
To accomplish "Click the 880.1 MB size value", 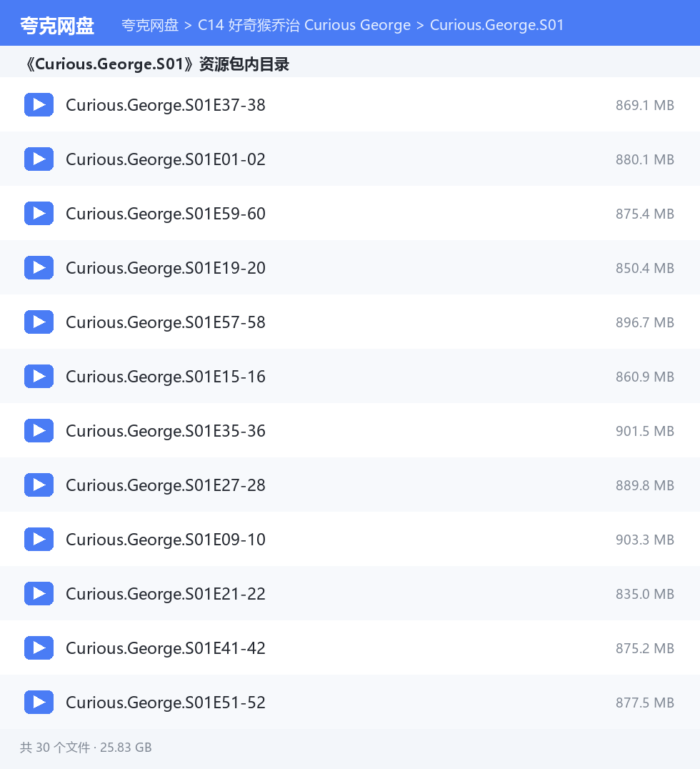I will coord(644,159).
